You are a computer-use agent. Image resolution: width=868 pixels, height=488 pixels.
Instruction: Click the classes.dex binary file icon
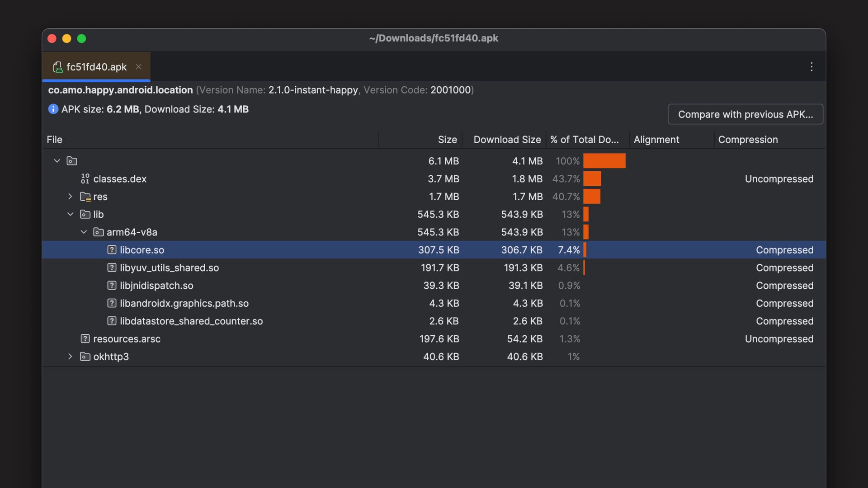pyautogui.click(x=85, y=179)
